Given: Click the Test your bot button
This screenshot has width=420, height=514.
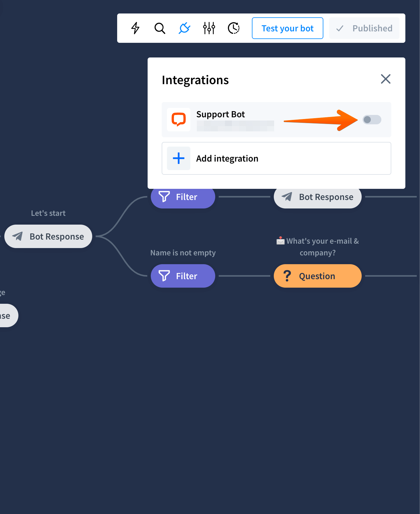Looking at the screenshot, I should tap(288, 28).
